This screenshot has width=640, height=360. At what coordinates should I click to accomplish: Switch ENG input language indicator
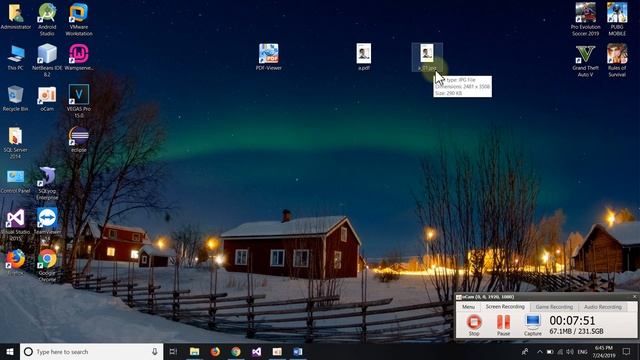click(x=582, y=351)
